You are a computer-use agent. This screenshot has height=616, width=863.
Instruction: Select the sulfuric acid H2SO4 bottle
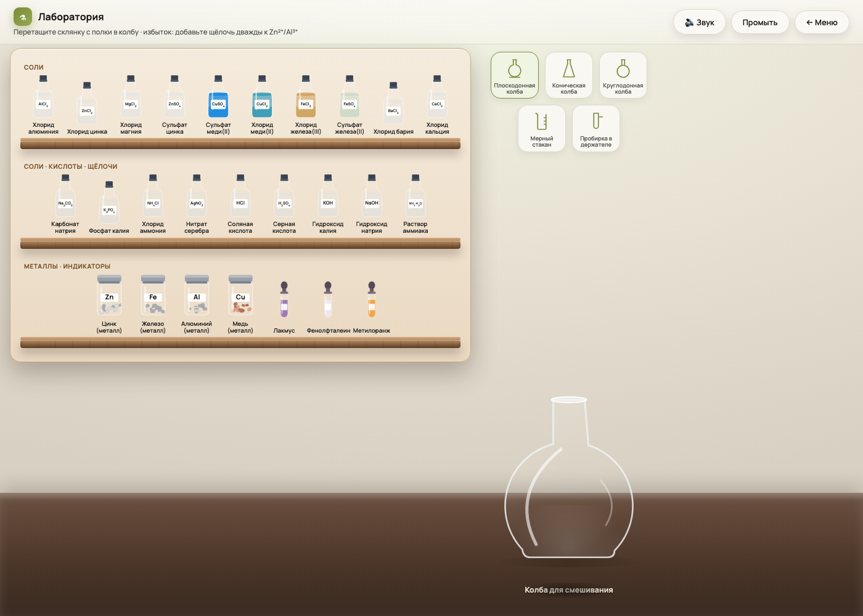click(284, 197)
